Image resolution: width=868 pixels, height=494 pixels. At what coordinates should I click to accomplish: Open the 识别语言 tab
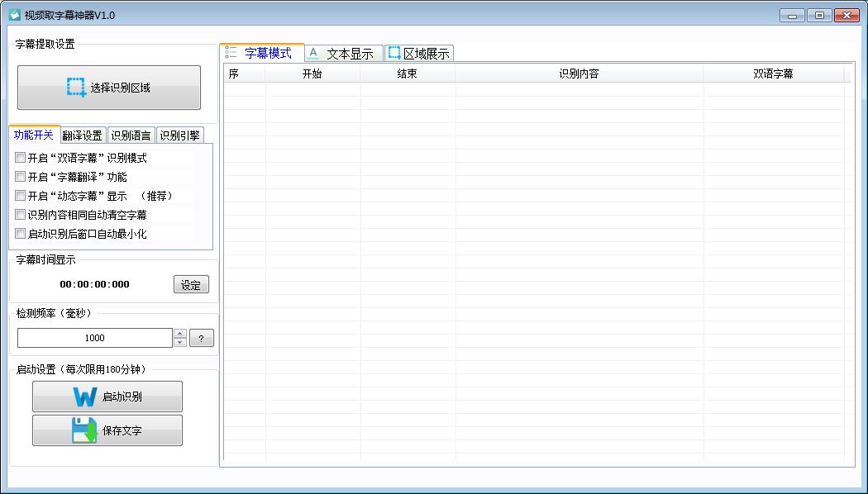click(x=131, y=135)
